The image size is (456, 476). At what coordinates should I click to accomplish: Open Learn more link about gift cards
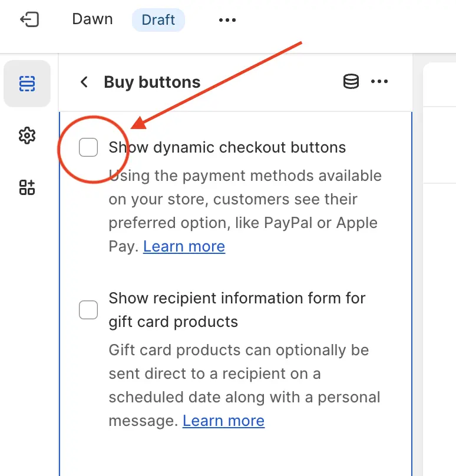223,421
